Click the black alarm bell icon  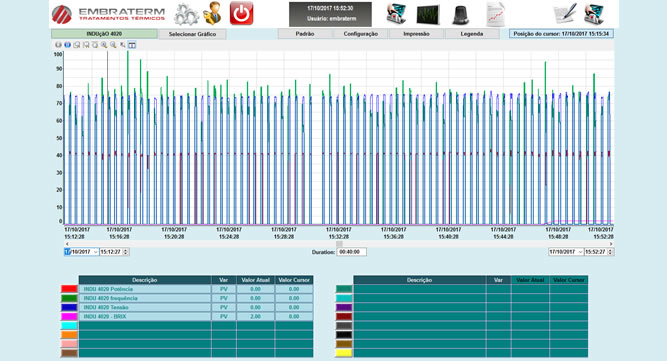461,15
